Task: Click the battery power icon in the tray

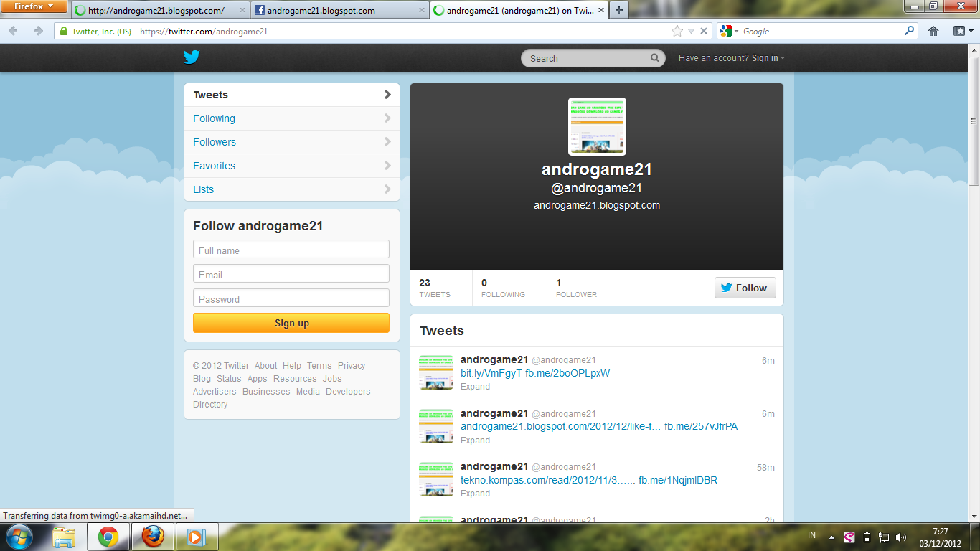Action: (x=867, y=537)
